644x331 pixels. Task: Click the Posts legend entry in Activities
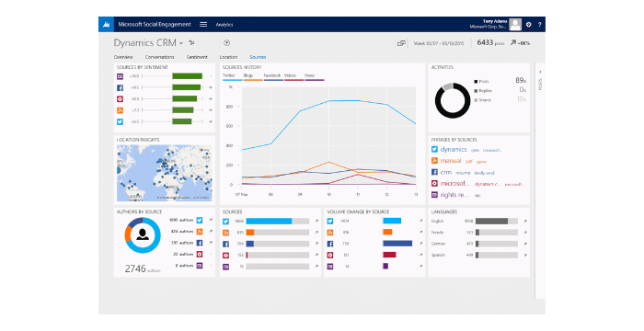[x=481, y=81]
